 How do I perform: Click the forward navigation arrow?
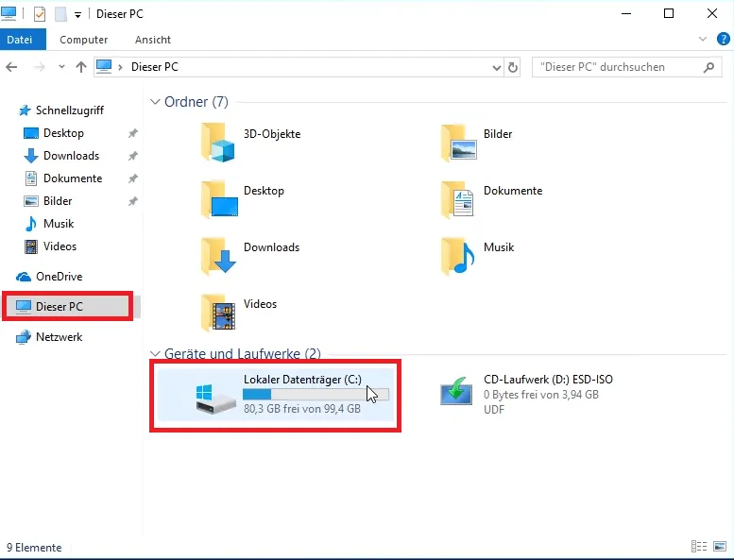tap(40, 67)
